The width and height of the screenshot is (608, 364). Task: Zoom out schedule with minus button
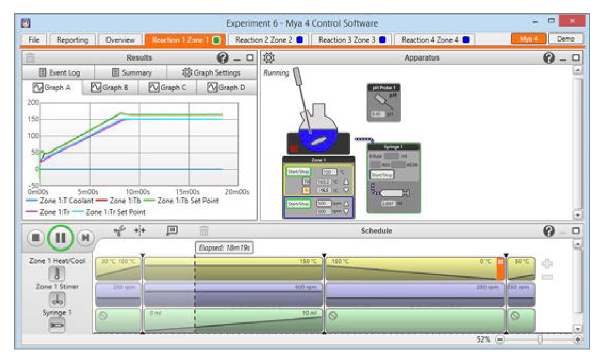(x=500, y=340)
